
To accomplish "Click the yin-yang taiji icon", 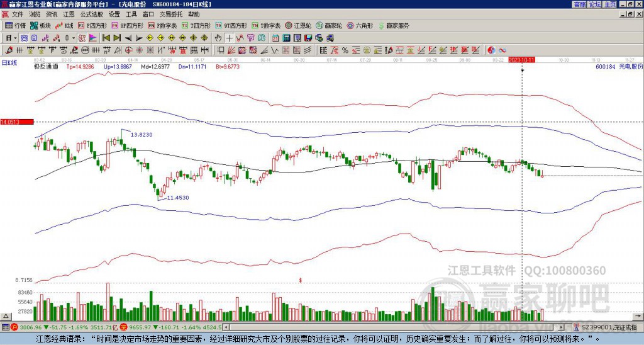I will point(491,50).
